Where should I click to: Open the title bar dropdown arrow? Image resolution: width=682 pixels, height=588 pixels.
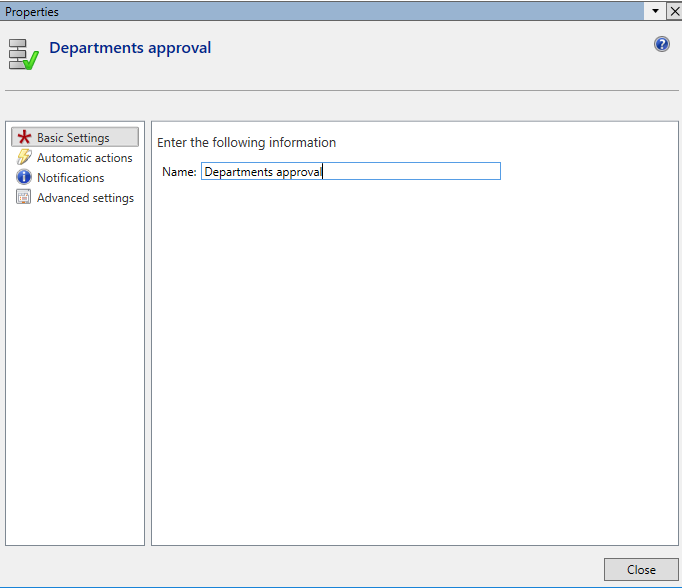tap(655, 10)
